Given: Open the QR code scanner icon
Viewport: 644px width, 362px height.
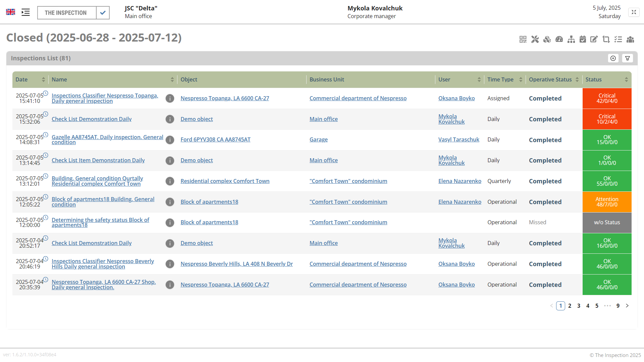Looking at the screenshot, I should 523,40.
